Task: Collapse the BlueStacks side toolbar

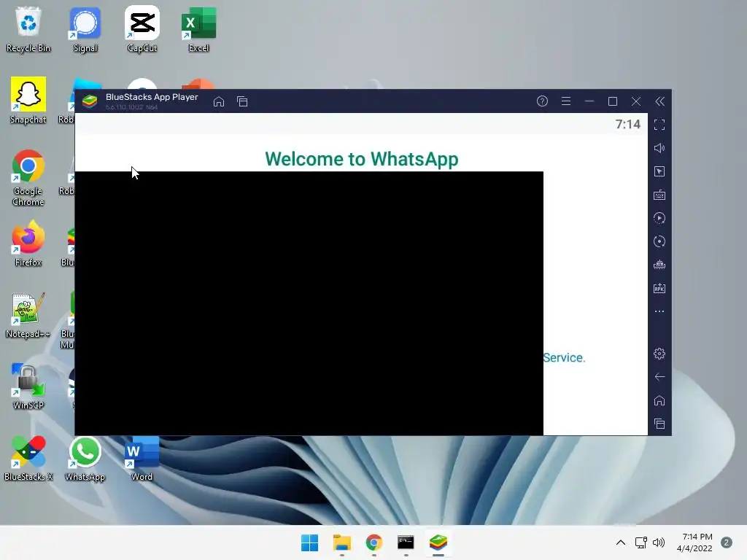Action: coord(659,101)
